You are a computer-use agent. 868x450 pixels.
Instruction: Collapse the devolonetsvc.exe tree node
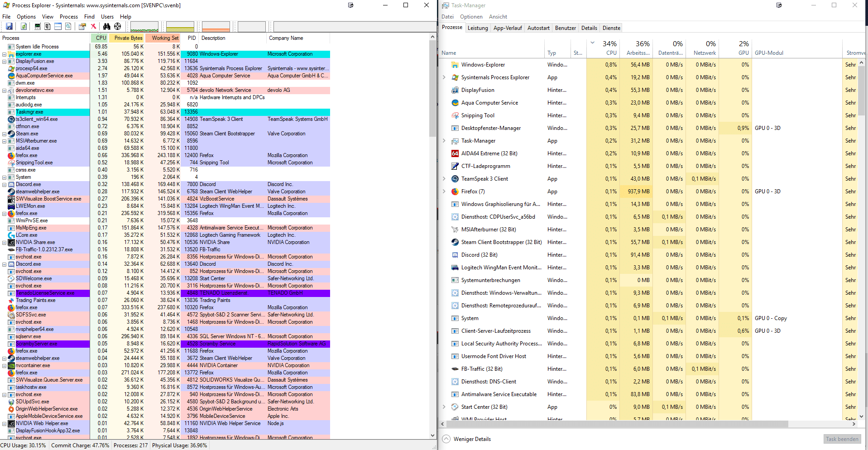point(4,90)
